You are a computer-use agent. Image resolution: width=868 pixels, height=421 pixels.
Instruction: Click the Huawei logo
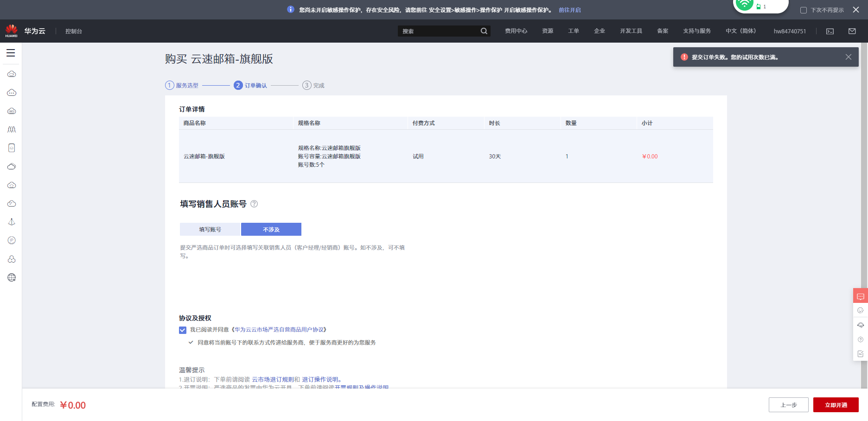pyautogui.click(x=11, y=31)
